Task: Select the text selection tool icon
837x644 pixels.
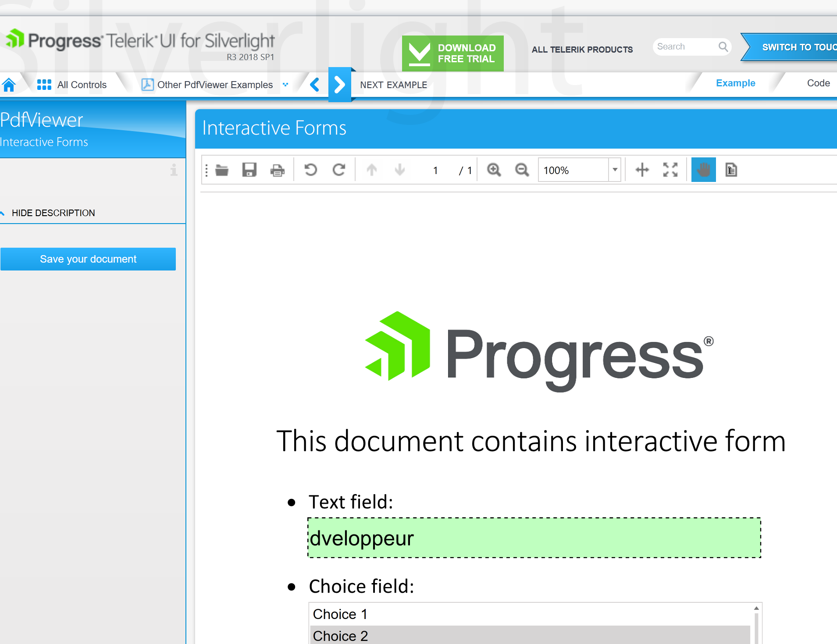Action: click(731, 170)
